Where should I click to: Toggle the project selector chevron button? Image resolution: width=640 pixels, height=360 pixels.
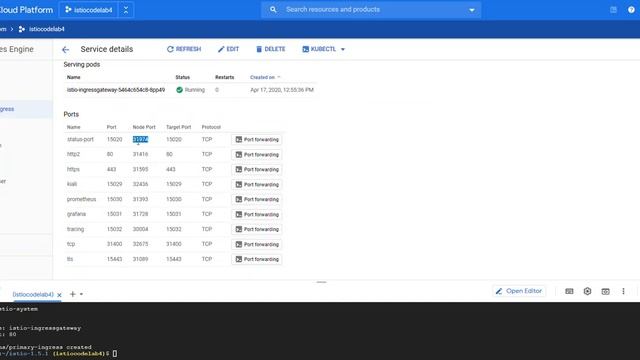pyautogui.click(x=126, y=10)
